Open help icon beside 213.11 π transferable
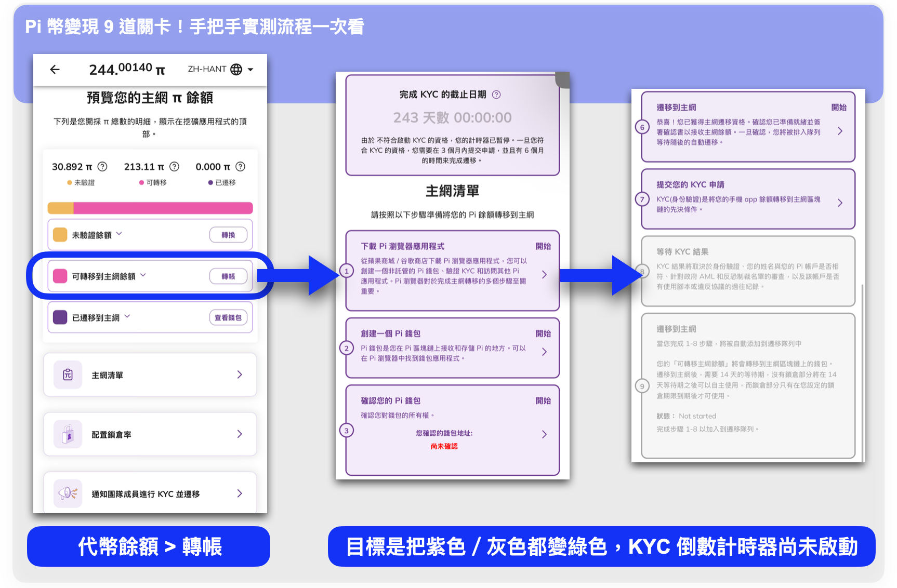897x588 pixels. [x=175, y=167]
